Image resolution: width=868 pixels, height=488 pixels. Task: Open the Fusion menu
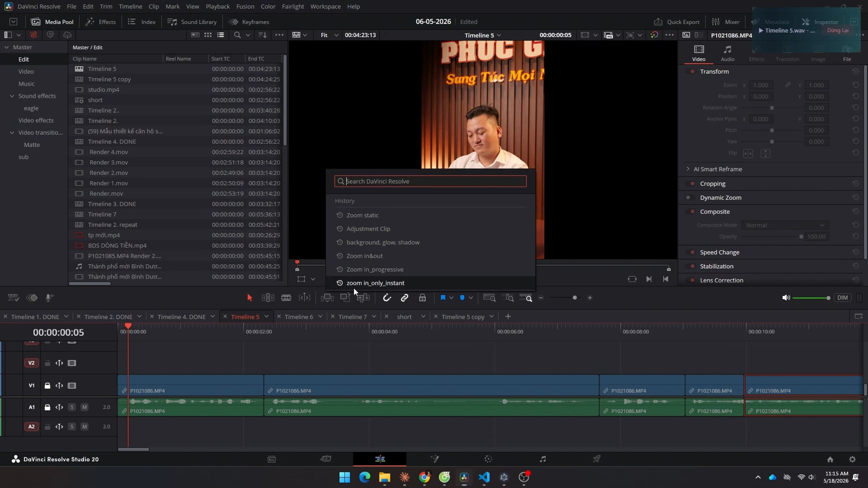coord(245,7)
